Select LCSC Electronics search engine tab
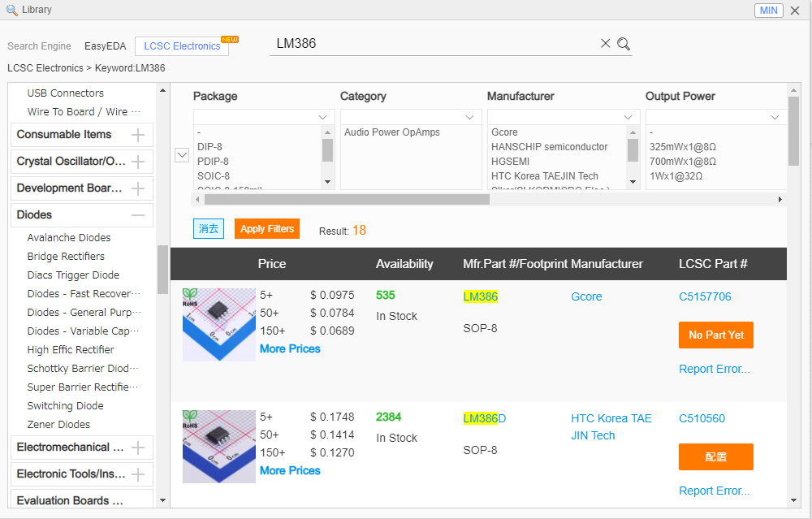This screenshot has width=812, height=519. (x=182, y=46)
